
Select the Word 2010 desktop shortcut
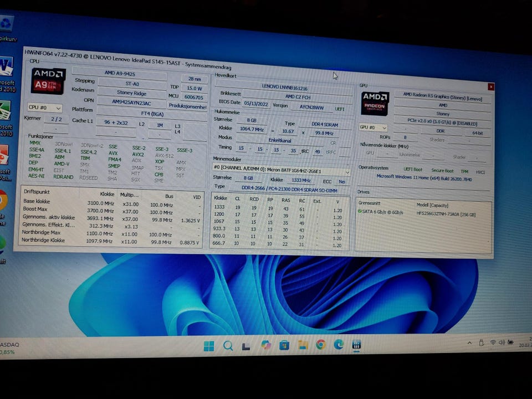pos(7,74)
